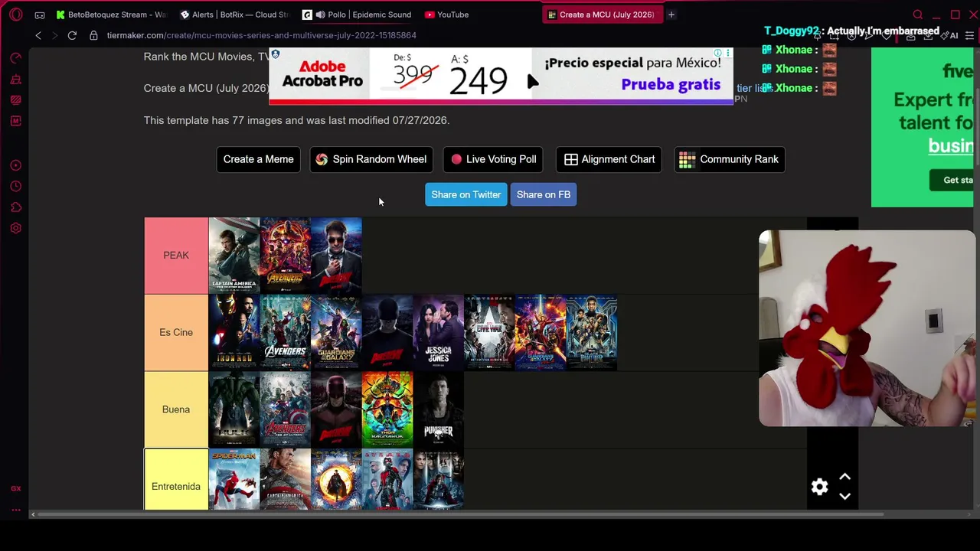The height and width of the screenshot is (551, 980).
Task: Click Spin Random Wheel button
Action: (371, 159)
